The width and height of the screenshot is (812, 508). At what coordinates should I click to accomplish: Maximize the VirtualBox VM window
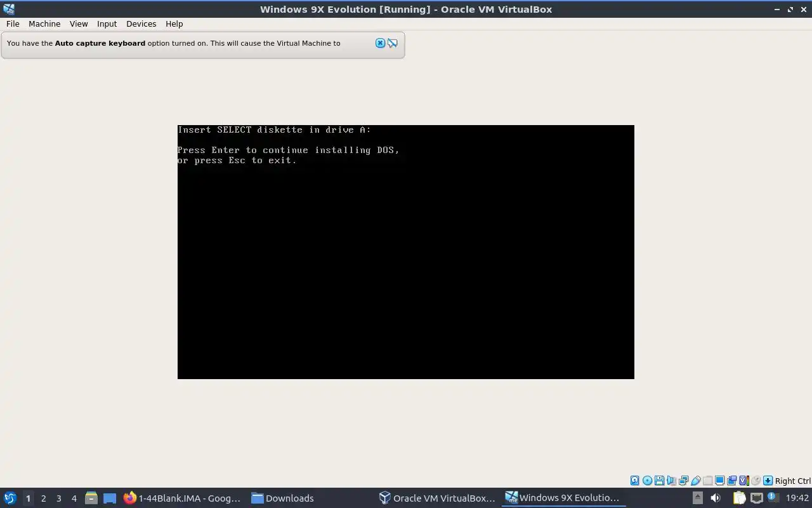pyautogui.click(x=790, y=9)
